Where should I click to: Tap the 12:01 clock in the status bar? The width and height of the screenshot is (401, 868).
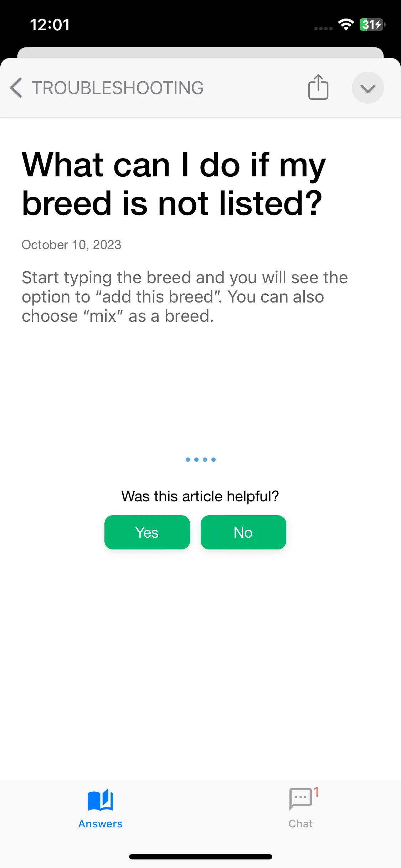pyautogui.click(x=50, y=25)
